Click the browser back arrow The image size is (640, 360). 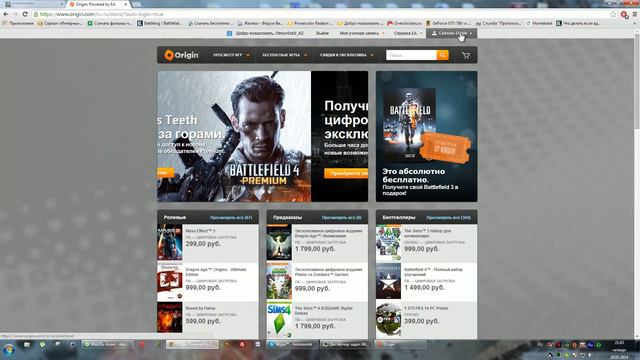tap(6, 14)
